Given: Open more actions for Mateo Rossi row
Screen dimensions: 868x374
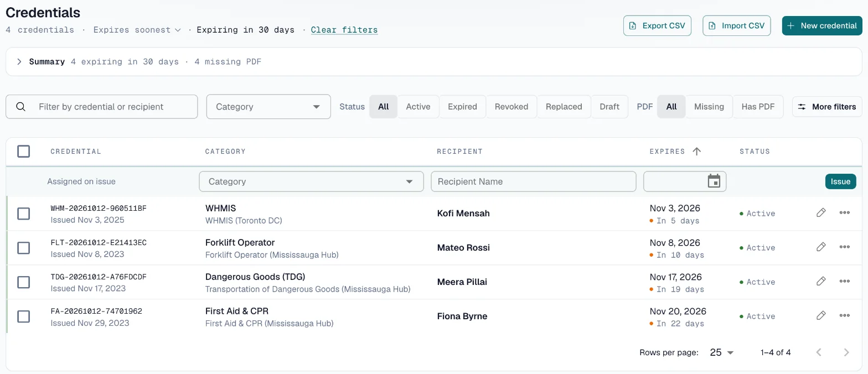Looking at the screenshot, I should (x=844, y=247).
